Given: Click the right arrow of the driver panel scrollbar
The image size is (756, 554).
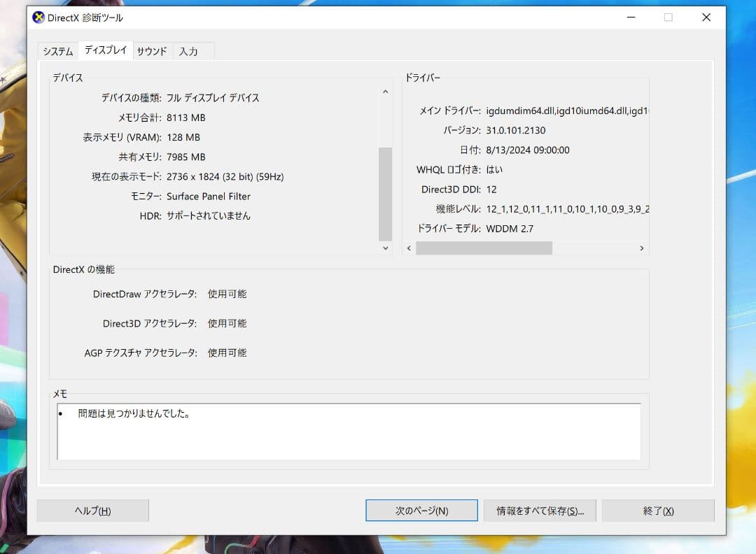Looking at the screenshot, I should [x=641, y=248].
